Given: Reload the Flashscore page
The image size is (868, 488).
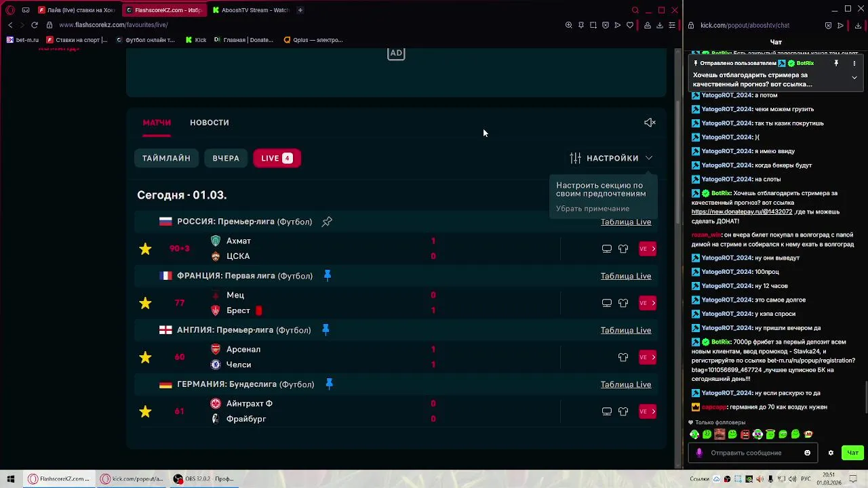Looking at the screenshot, I should tap(34, 25).
